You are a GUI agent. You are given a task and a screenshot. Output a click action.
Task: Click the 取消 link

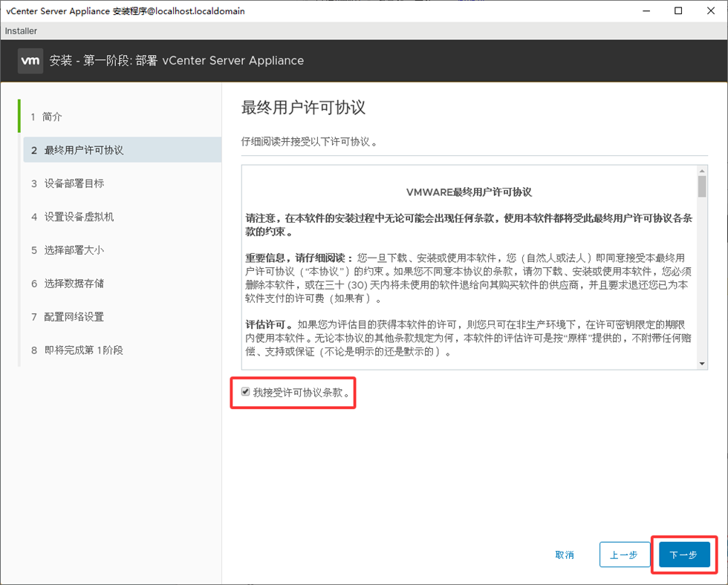click(x=565, y=555)
